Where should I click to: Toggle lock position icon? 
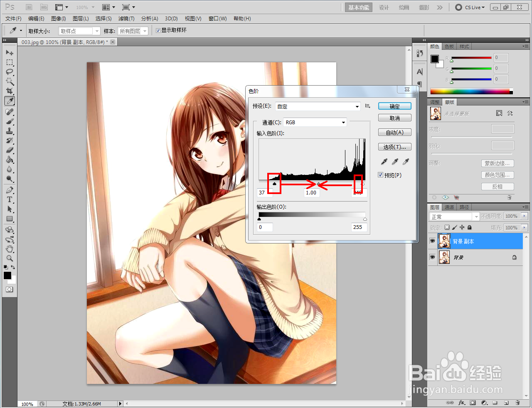click(x=462, y=227)
